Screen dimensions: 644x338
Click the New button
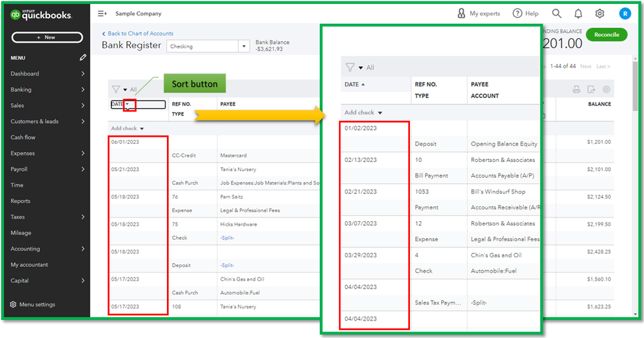(47, 37)
